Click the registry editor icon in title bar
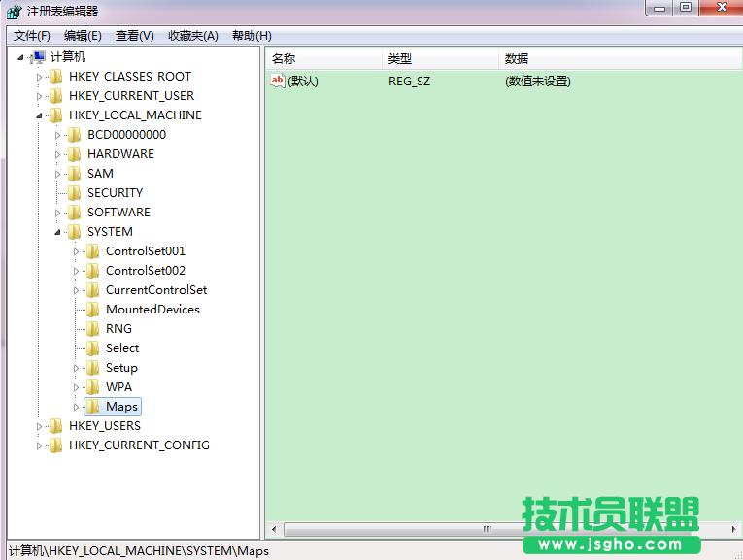Viewport: 743px width, 560px height. (14, 11)
